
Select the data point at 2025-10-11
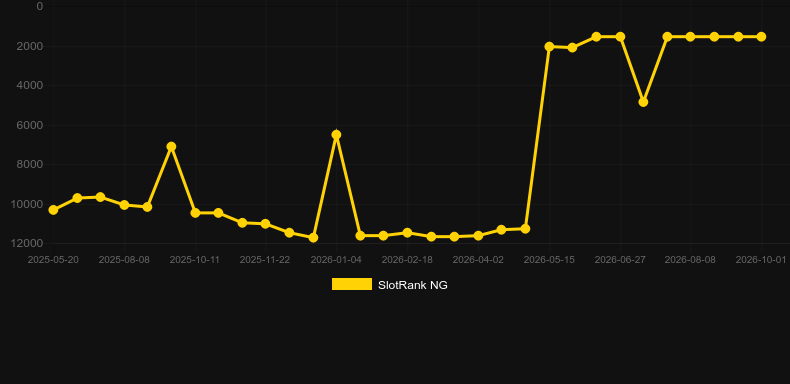coord(195,213)
